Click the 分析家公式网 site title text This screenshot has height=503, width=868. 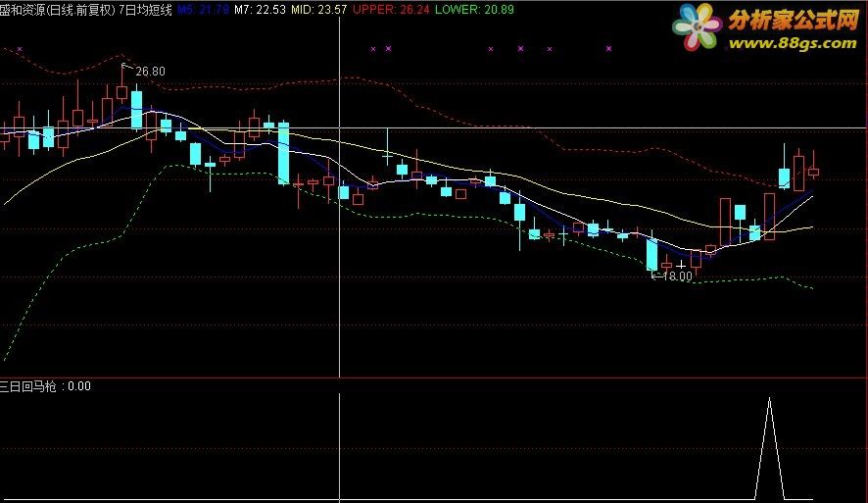(794, 20)
